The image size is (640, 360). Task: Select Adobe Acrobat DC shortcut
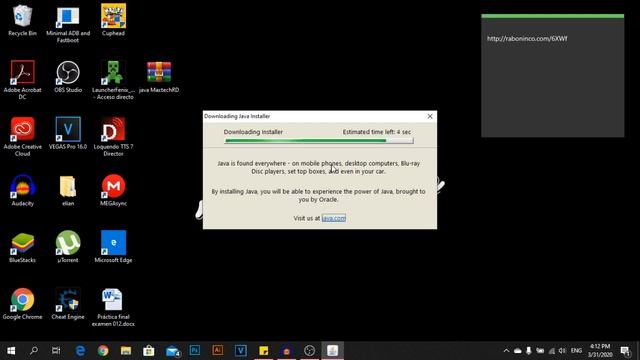pos(22,80)
